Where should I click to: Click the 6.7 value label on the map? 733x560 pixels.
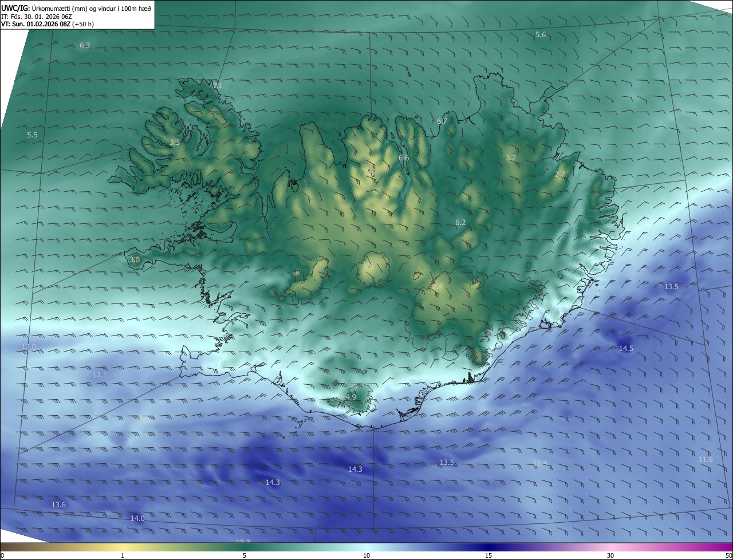coord(442,121)
